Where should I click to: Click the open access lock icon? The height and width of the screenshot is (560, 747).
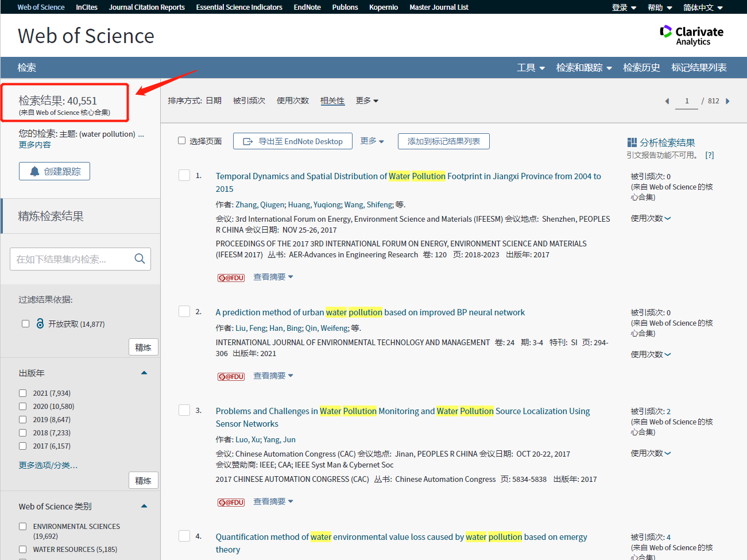coord(40,323)
